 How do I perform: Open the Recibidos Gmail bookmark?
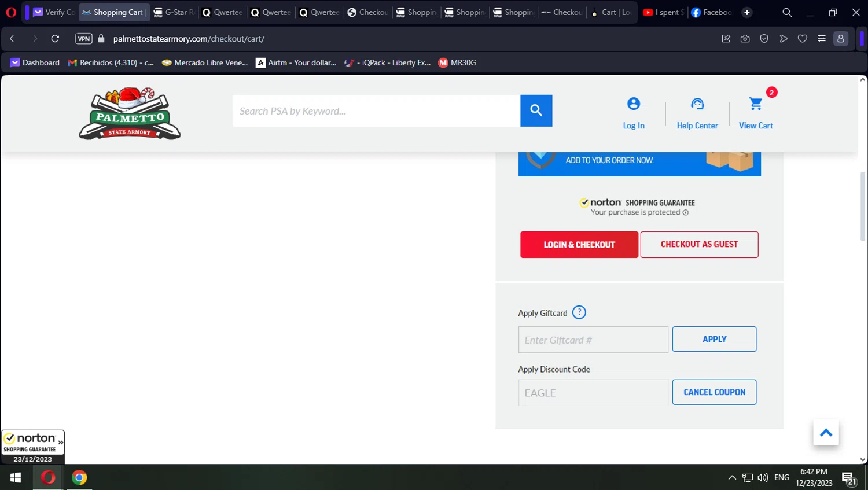pyautogui.click(x=111, y=62)
